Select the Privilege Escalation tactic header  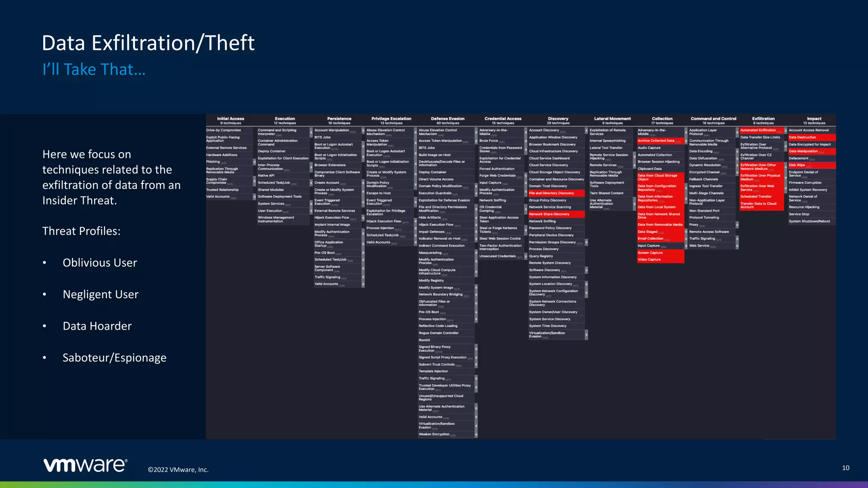391,121
